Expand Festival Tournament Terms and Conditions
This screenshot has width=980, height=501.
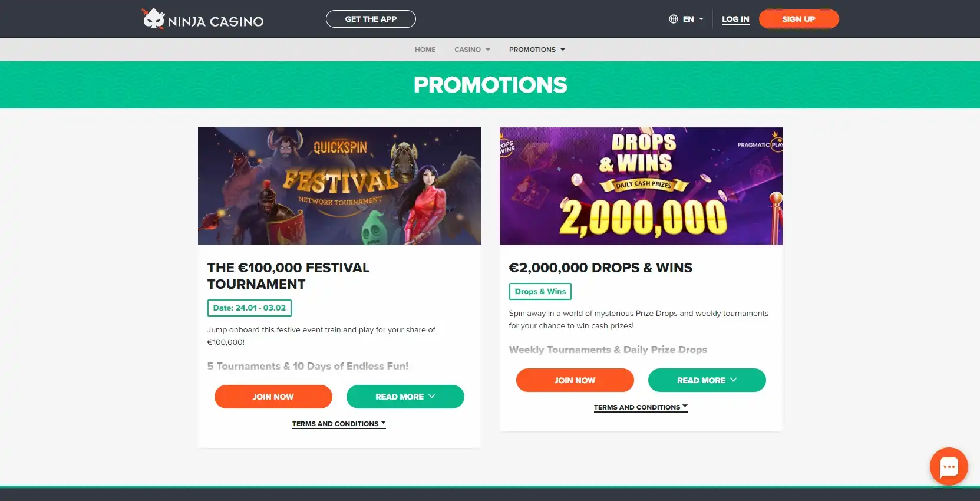[339, 424]
